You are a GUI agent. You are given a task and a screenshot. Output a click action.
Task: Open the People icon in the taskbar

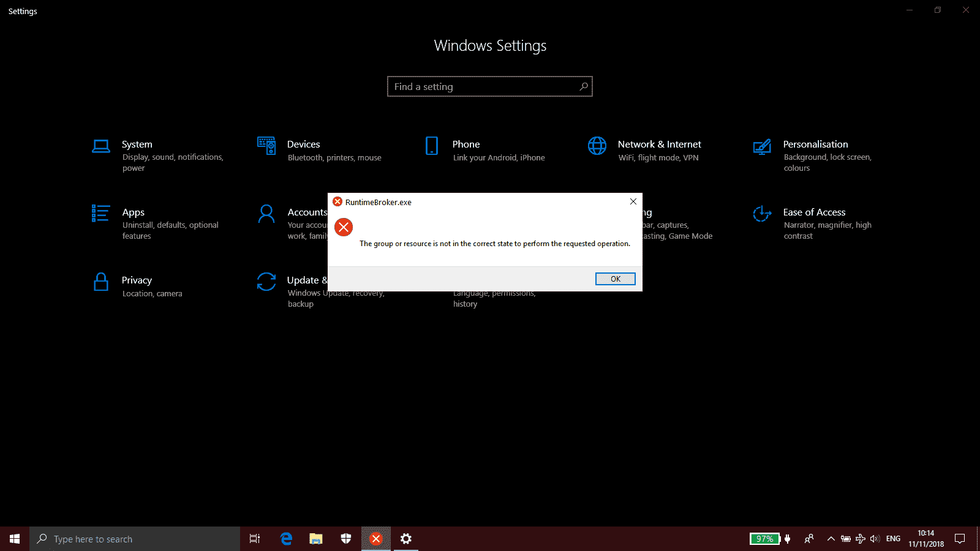tap(809, 539)
